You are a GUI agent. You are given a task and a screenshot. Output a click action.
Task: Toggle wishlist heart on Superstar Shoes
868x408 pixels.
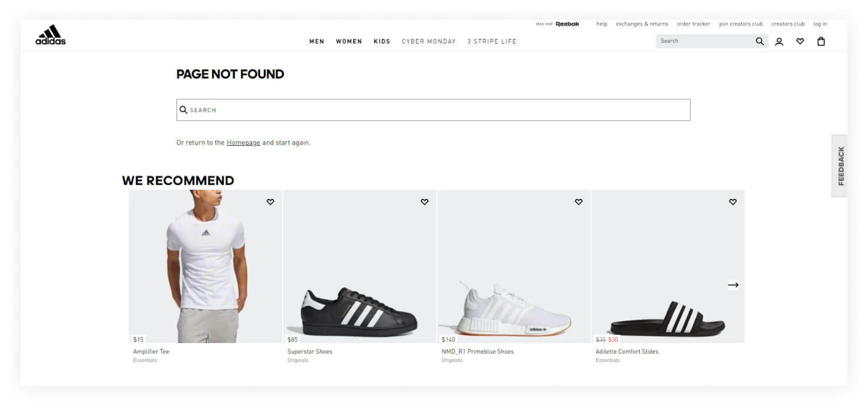[424, 202]
